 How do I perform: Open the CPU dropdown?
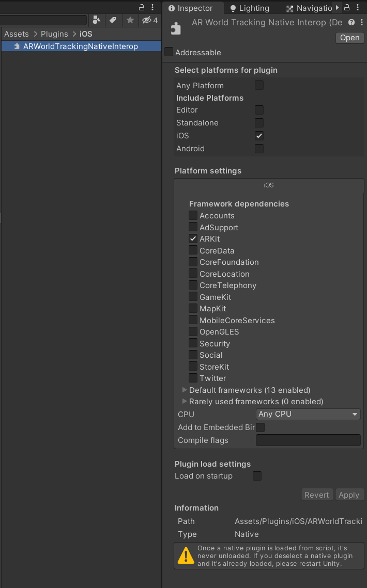308,414
